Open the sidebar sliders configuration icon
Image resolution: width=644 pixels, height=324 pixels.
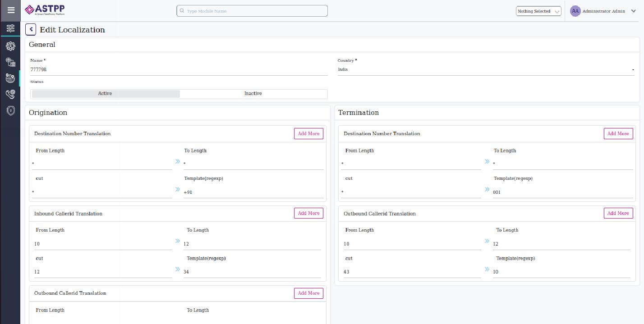click(x=10, y=28)
